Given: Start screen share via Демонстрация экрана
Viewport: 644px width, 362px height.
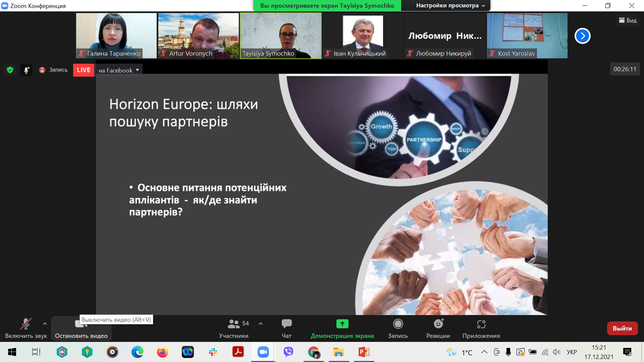Looking at the screenshot, I should [342, 329].
